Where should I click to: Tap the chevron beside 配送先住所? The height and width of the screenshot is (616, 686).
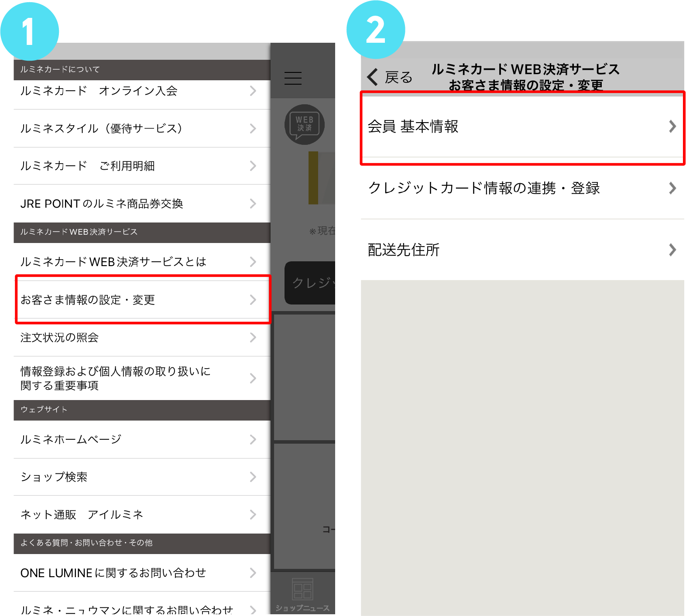(x=672, y=250)
